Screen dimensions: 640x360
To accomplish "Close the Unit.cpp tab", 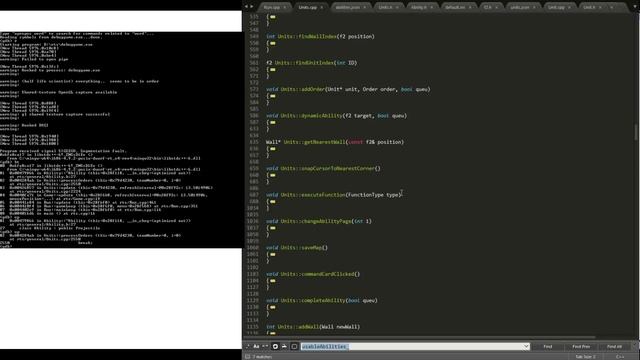I will pos(569,7).
